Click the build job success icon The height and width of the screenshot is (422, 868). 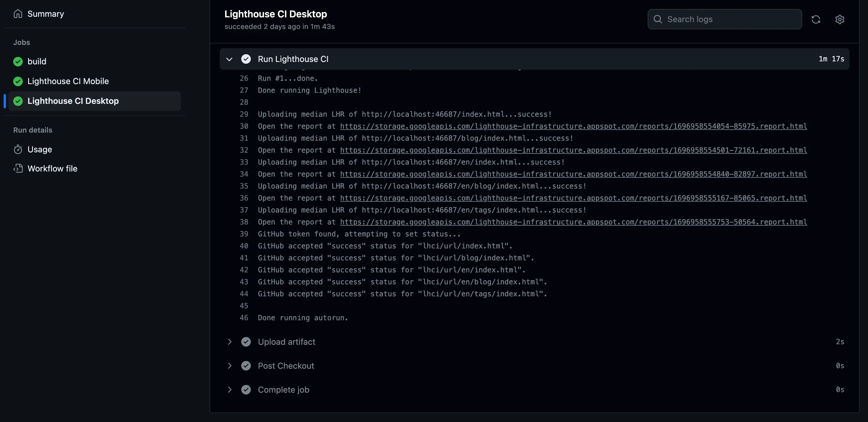[x=18, y=61]
